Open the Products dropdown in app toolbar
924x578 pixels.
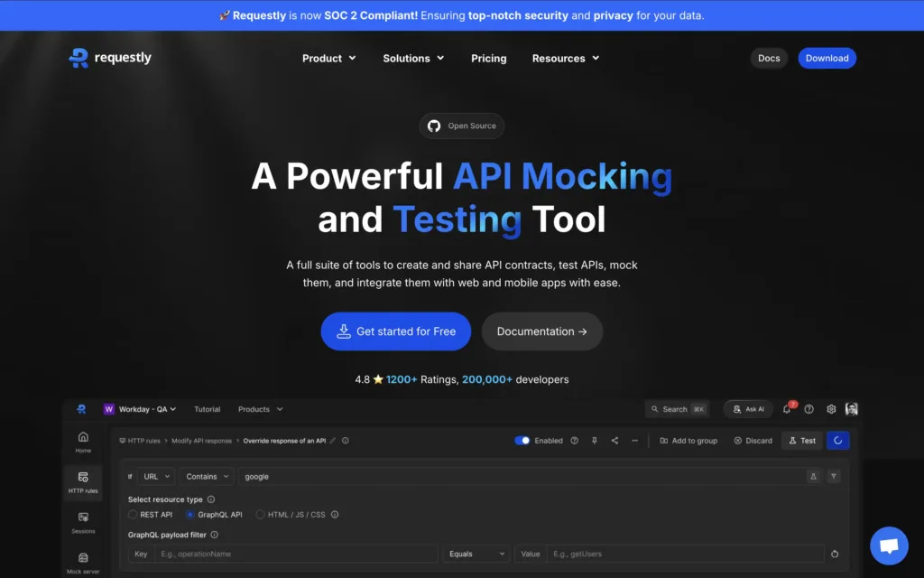[x=261, y=409]
